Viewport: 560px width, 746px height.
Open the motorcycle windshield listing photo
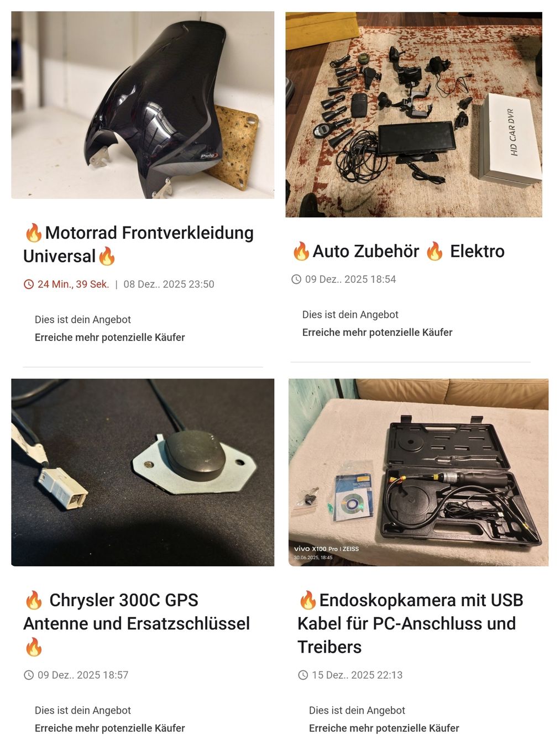(143, 105)
